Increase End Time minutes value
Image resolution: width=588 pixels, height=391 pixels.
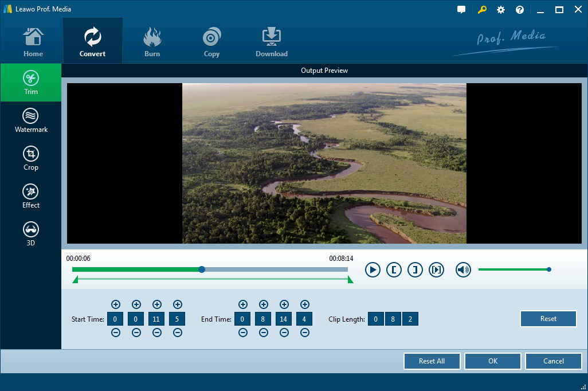[x=264, y=304]
